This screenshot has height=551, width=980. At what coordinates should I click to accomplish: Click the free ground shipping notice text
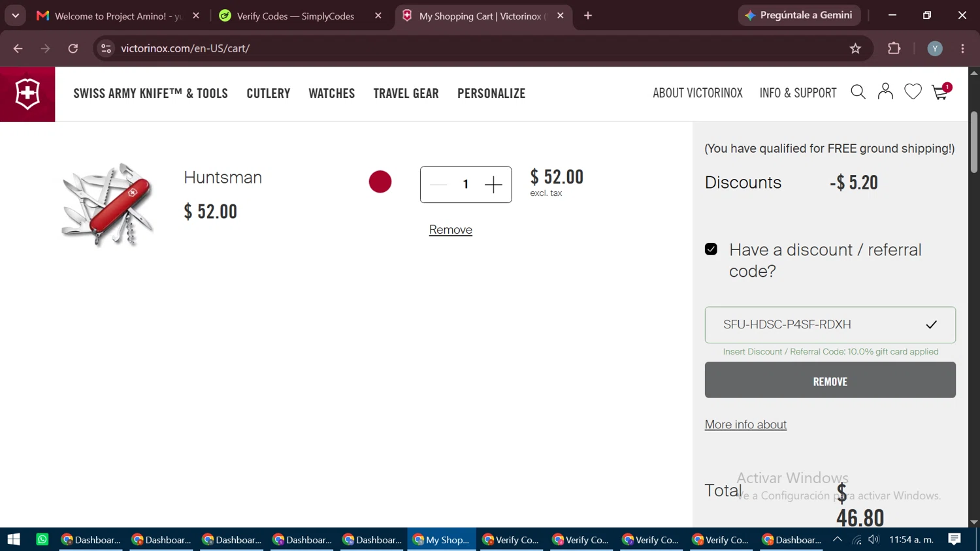(x=830, y=149)
